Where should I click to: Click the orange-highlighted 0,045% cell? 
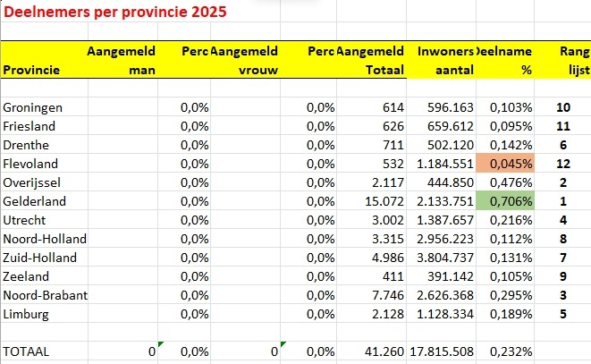coord(511,163)
